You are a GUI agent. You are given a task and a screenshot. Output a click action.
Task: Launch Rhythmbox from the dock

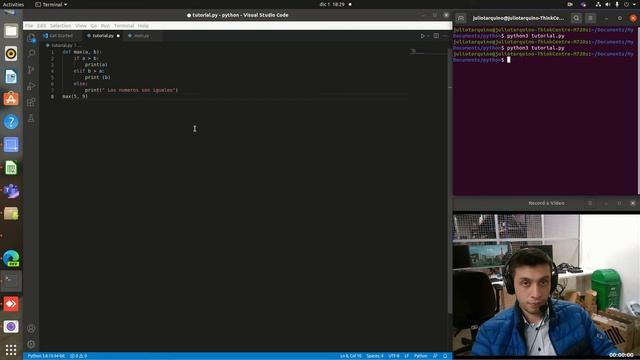pyautogui.click(x=11, y=53)
